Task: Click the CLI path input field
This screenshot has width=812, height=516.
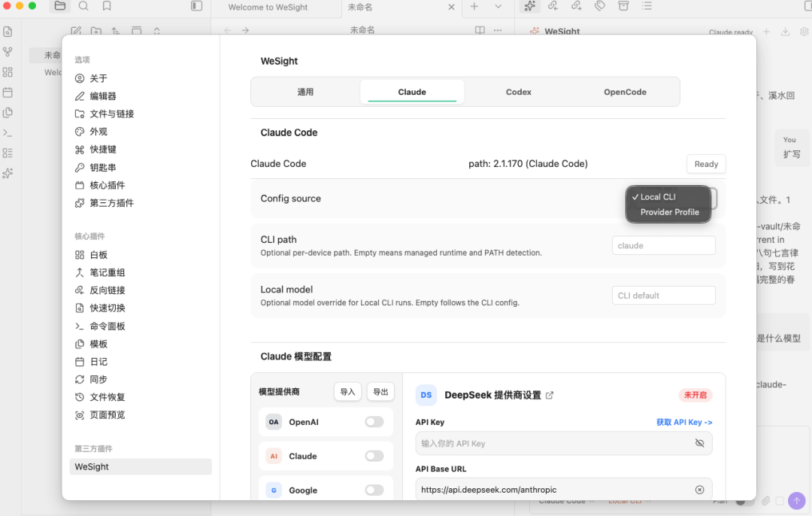Action: (663, 245)
